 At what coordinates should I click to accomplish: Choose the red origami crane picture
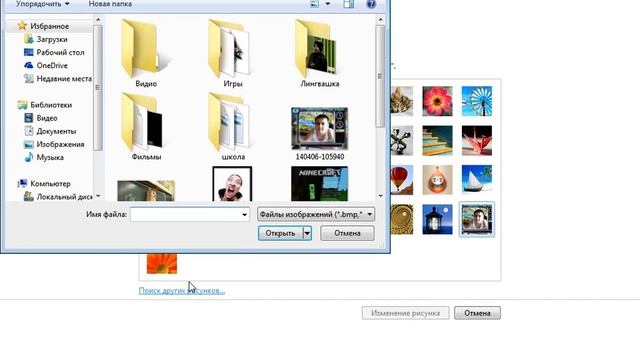coord(477,140)
